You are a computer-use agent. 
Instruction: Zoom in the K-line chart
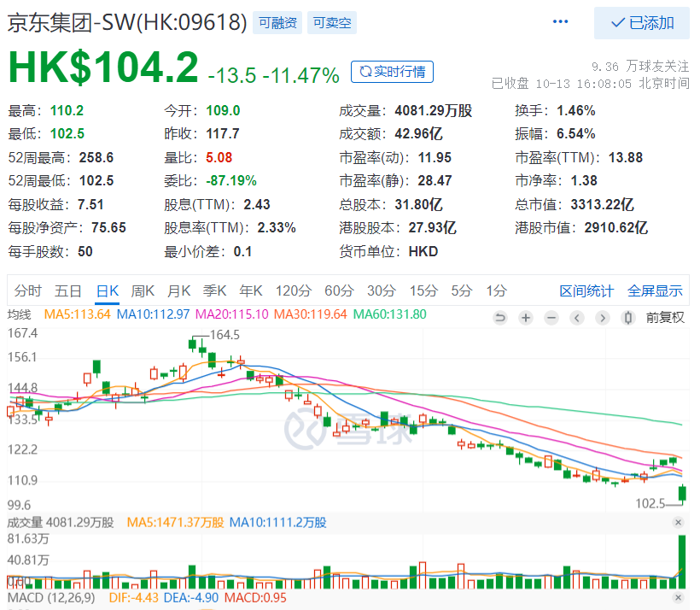click(x=526, y=318)
